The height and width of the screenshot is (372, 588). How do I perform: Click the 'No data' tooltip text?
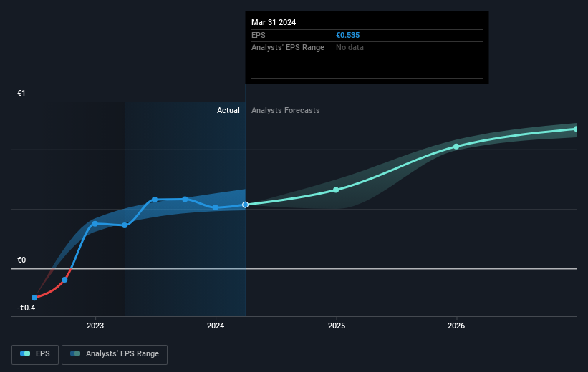coord(350,48)
